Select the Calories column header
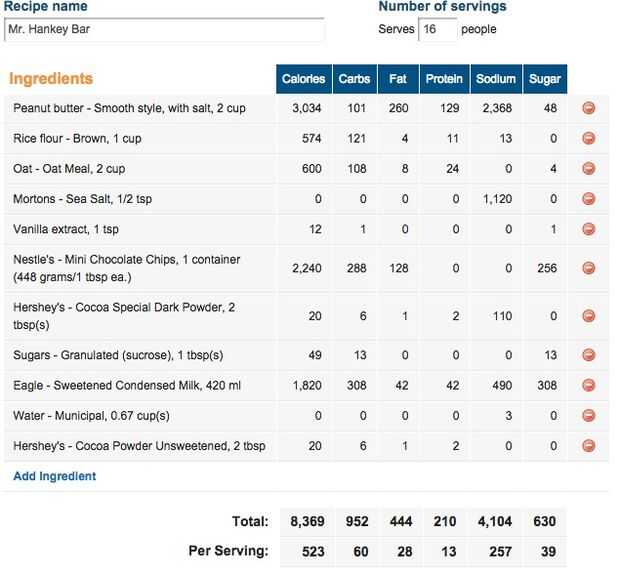The width and height of the screenshot is (620, 575). [x=303, y=79]
